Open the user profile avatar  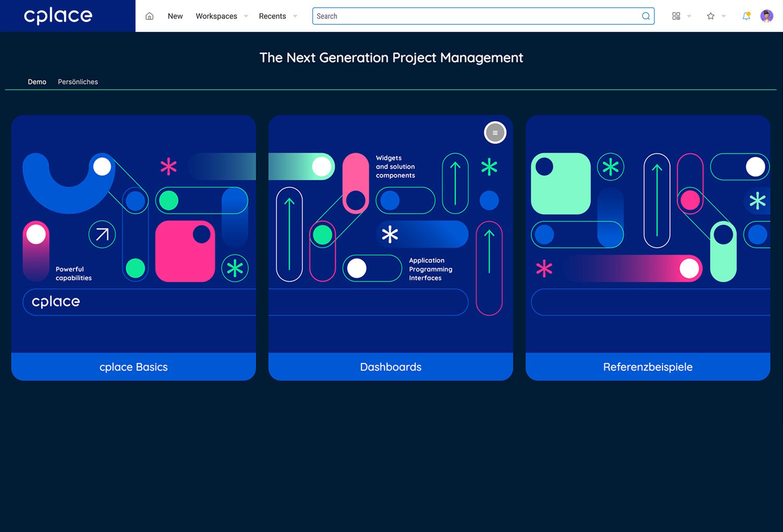point(766,16)
